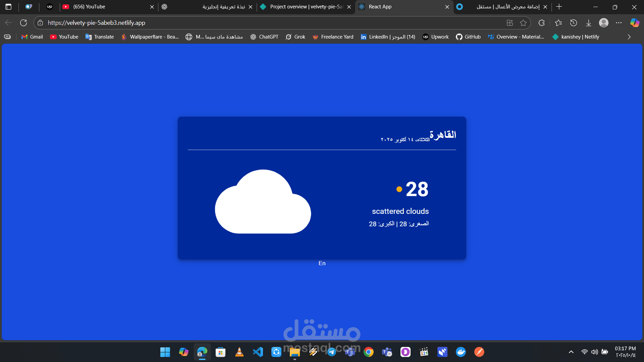This screenshot has height=362, width=644.
Task: Add the page to favorites via star
Action: tap(524, 23)
